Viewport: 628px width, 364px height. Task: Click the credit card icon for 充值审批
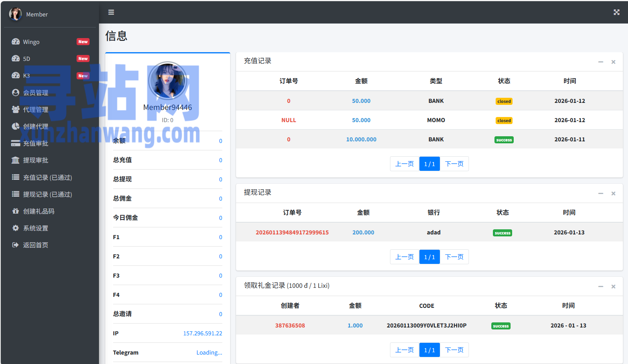tap(16, 143)
